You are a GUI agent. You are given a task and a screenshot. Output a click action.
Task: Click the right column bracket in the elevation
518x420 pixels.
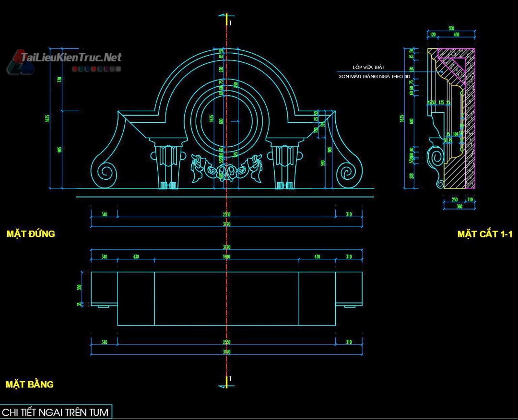[x=285, y=163]
